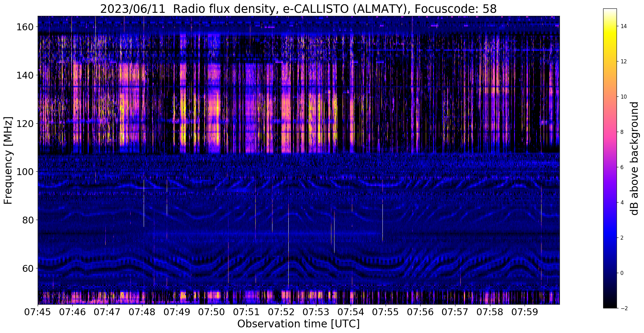Click the 07:46 time tick label

[x=73, y=312]
